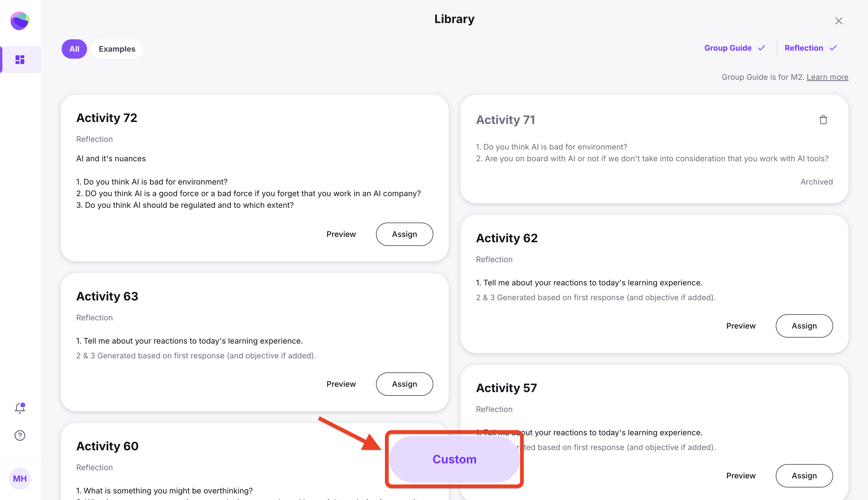
Task: Switch to the Examples tab
Action: [117, 49]
